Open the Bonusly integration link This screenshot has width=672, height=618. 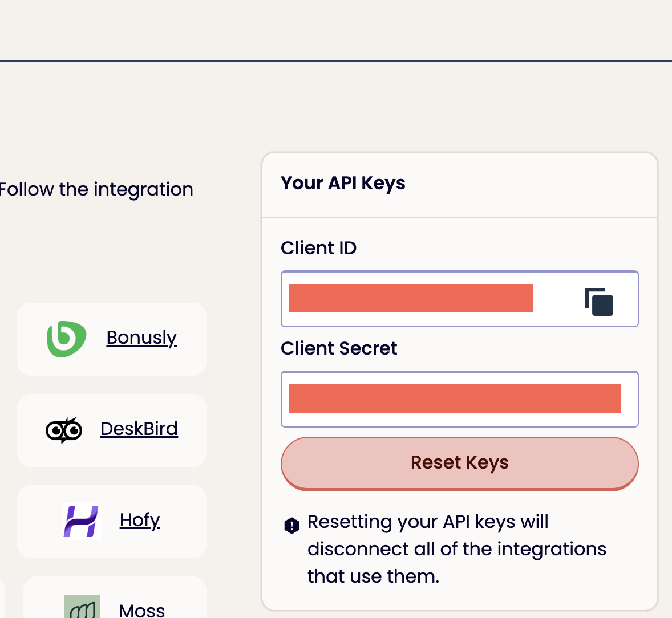click(141, 338)
